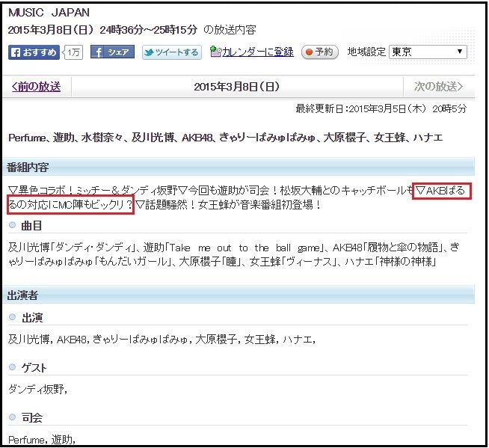The width and height of the screenshot is (489, 448).
Task: Click the bullet icon beside ゲスト
Action: pyautogui.click(x=12, y=367)
